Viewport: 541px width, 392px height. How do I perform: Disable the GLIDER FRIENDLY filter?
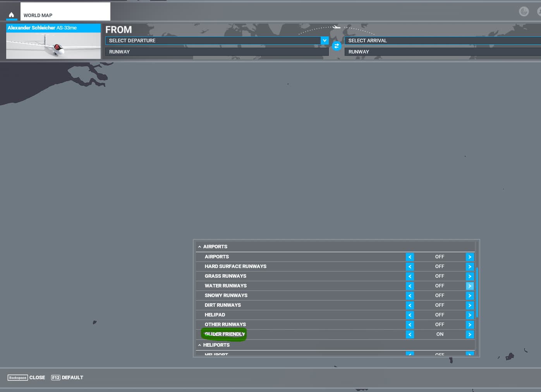click(x=410, y=334)
